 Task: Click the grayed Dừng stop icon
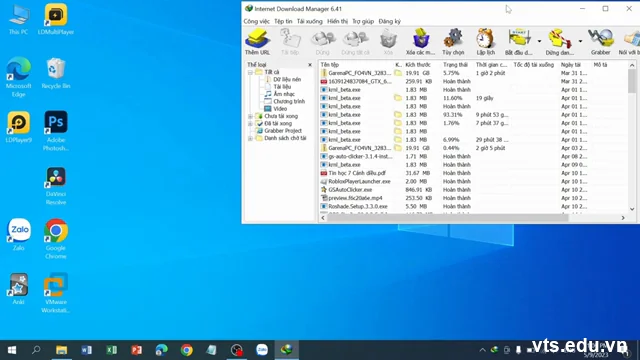[x=322, y=42]
